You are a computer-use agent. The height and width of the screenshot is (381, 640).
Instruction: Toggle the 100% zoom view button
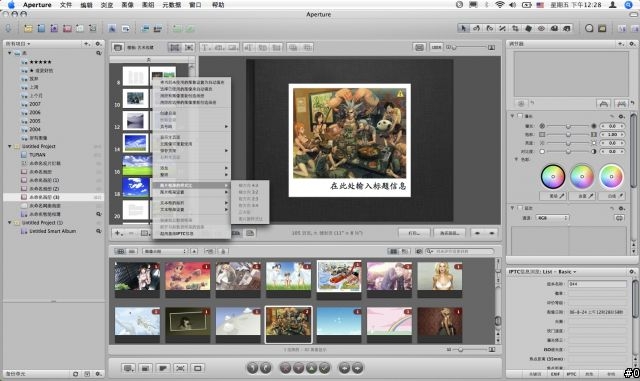(436, 47)
